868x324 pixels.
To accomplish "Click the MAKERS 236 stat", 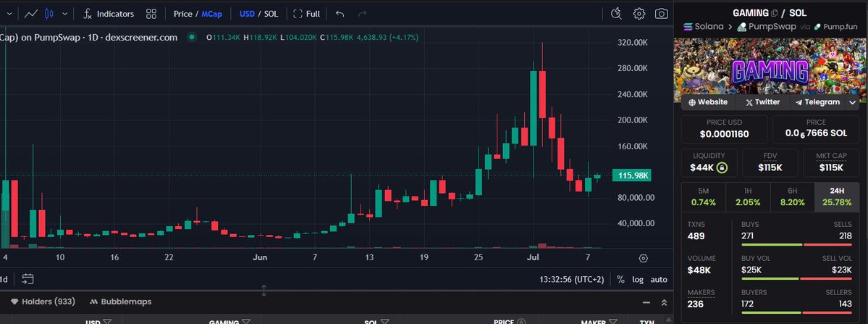I will (701, 299).
